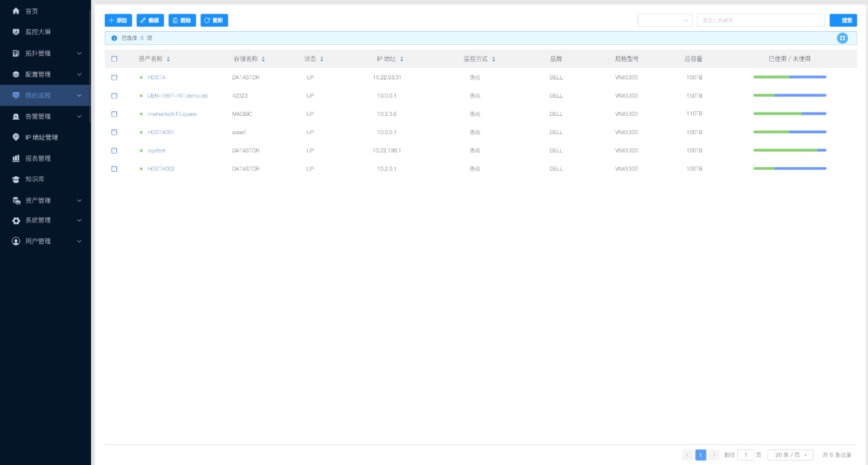Select 用户管理 in the sidebar

click(x=45, y=241)
